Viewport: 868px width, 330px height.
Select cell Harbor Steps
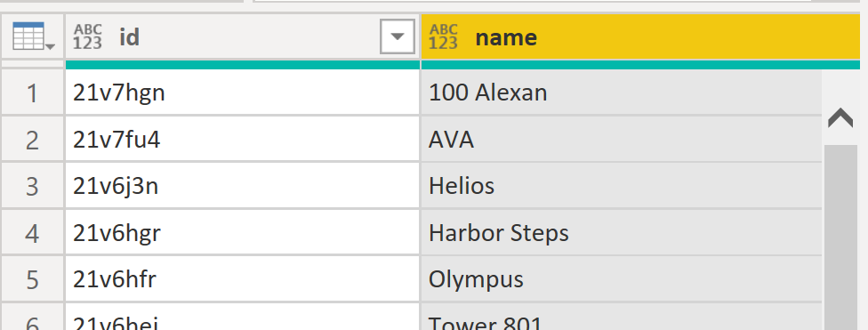click(x=621, y=232)
